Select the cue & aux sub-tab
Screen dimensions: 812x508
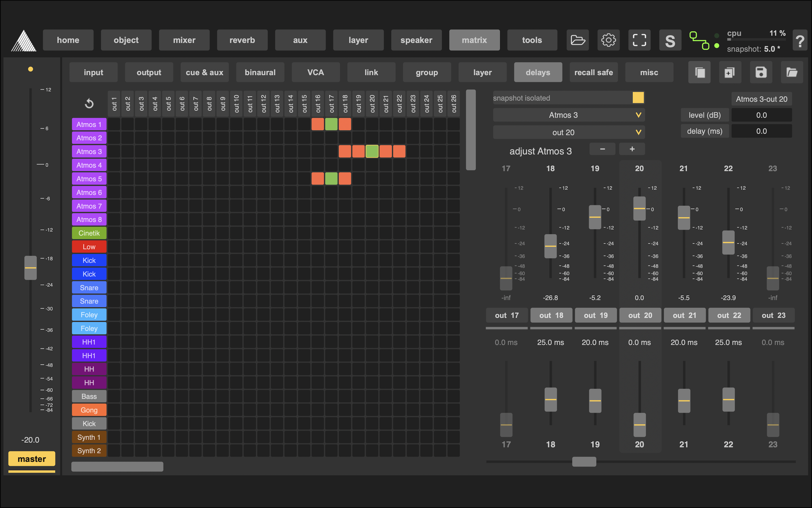click(x=205, y=72)
